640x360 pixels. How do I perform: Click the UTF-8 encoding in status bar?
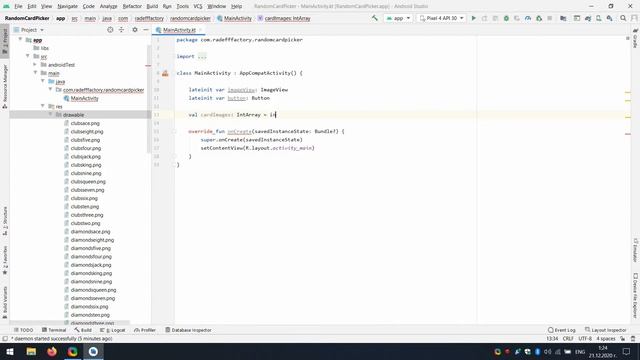(585, 339)
